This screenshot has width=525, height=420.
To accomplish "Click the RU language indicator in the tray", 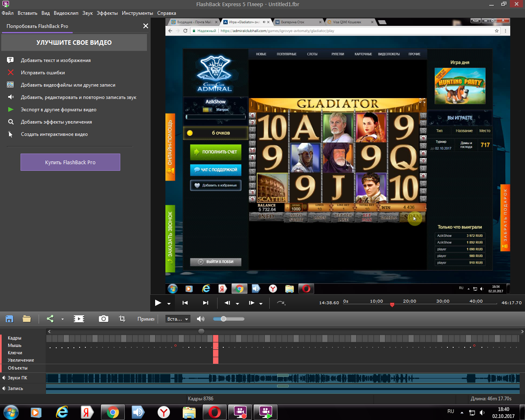I will 451,411.
